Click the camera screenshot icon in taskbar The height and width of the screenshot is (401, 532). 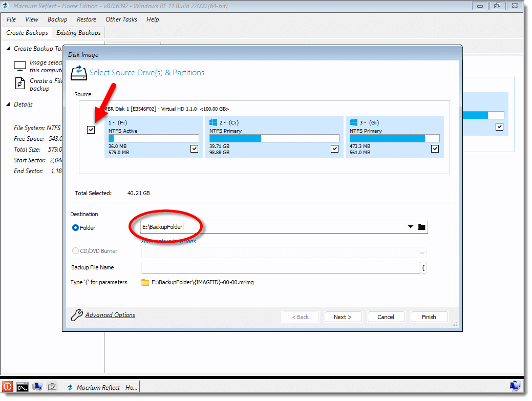[x=52, y=387]
